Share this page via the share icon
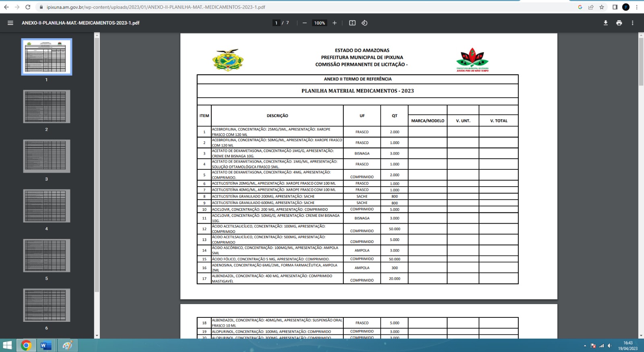Viewport: 644px width, 352px height. point(591,7)
